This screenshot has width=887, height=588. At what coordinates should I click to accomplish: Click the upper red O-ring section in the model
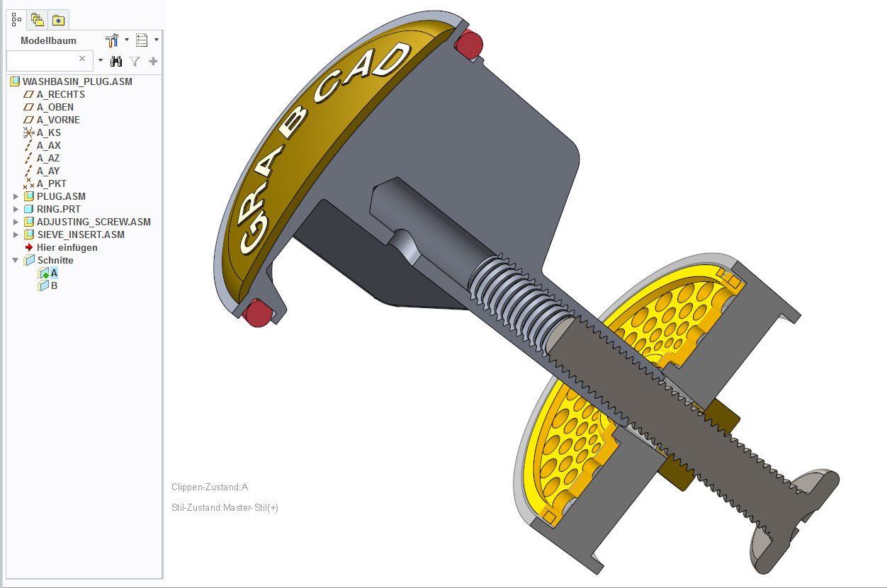point(469,45)
